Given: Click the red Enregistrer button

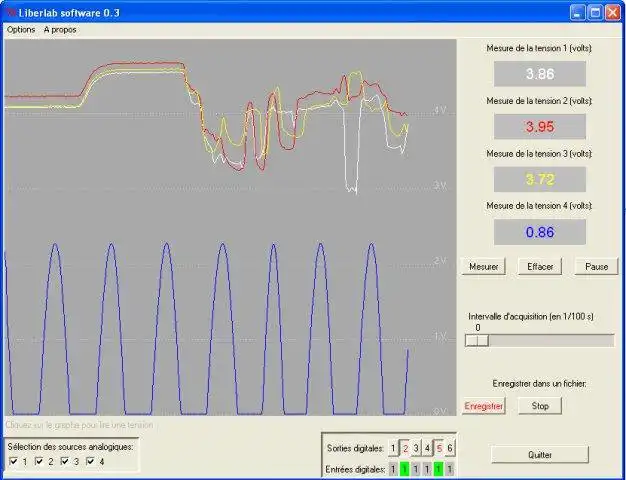Looking at the screenshot, I should click(483, 406).
